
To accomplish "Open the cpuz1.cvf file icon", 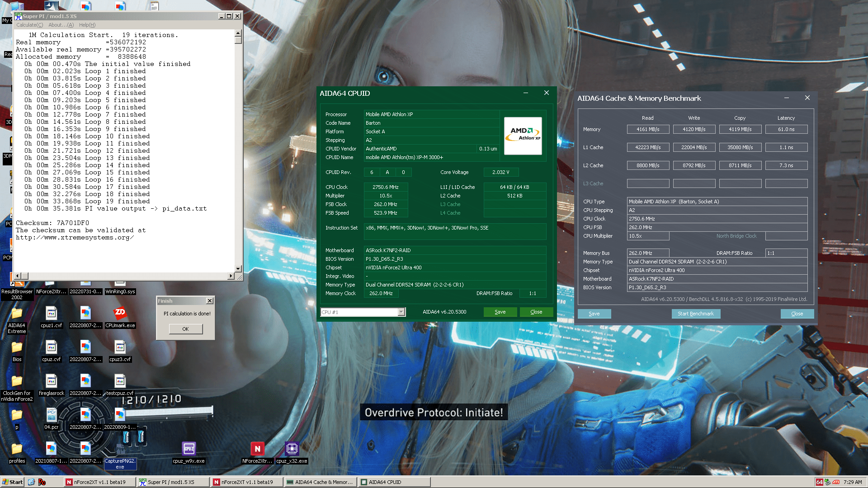I will pyautogui.click(x=51, y=317).
